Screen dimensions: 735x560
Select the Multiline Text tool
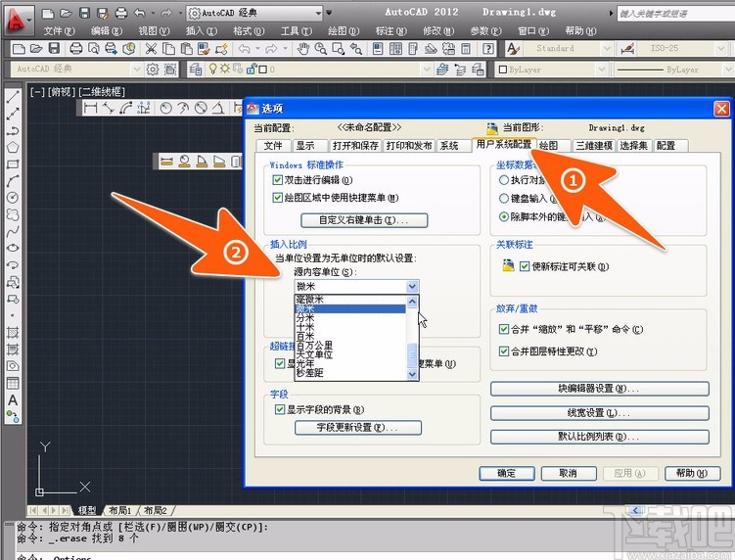13,399
